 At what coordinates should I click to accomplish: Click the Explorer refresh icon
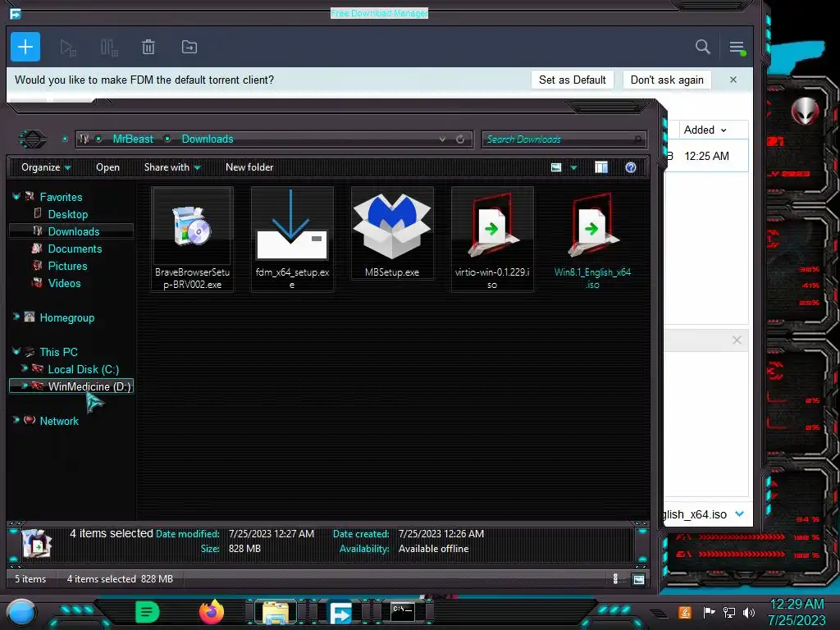[460, 139]
